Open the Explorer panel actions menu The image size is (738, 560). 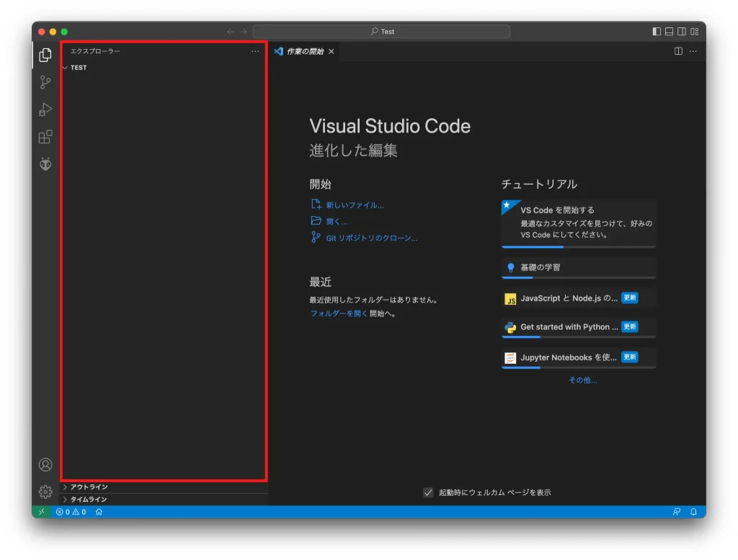[x=255, y=51]
